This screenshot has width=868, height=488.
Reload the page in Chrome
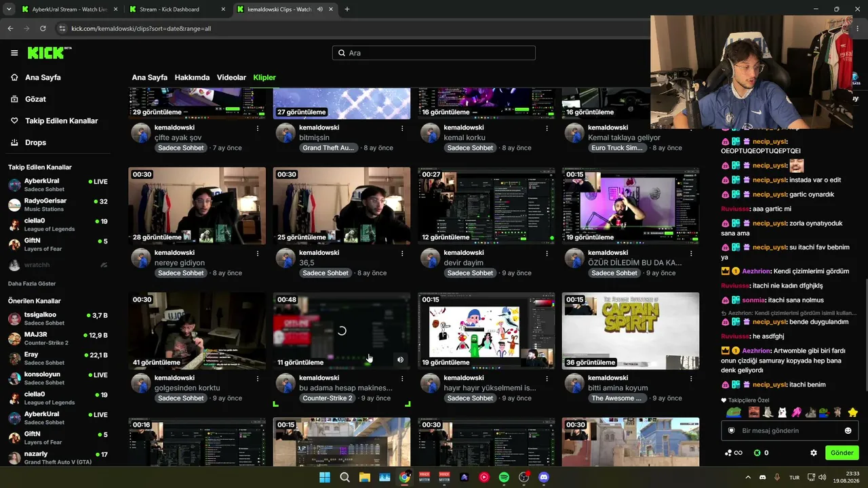[x=43, y=28]
